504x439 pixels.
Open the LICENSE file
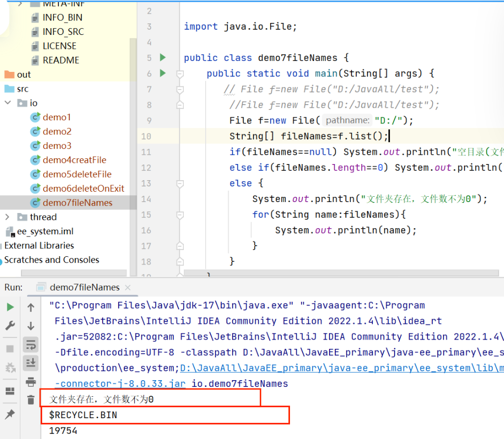point(59,46)
